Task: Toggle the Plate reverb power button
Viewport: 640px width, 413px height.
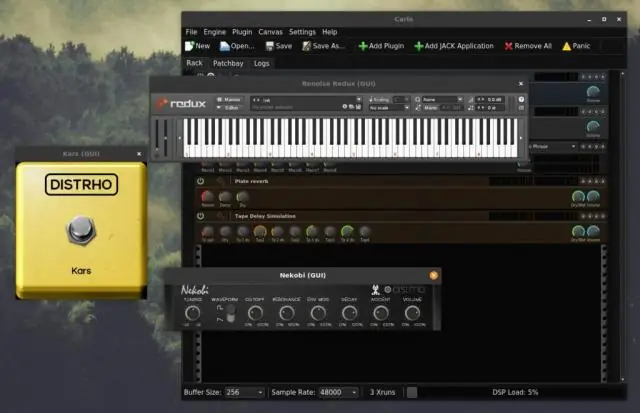Action: click(x=200, y=181)
